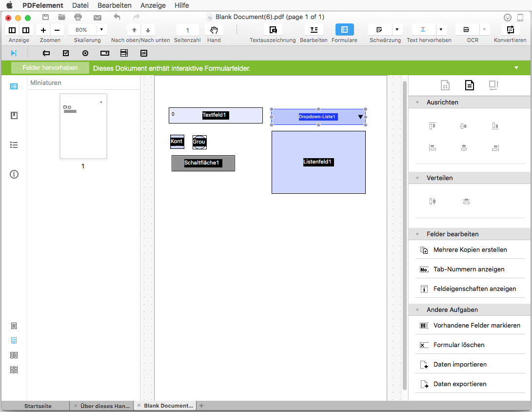Switch to continuous page view mode

tap(14, 340)
